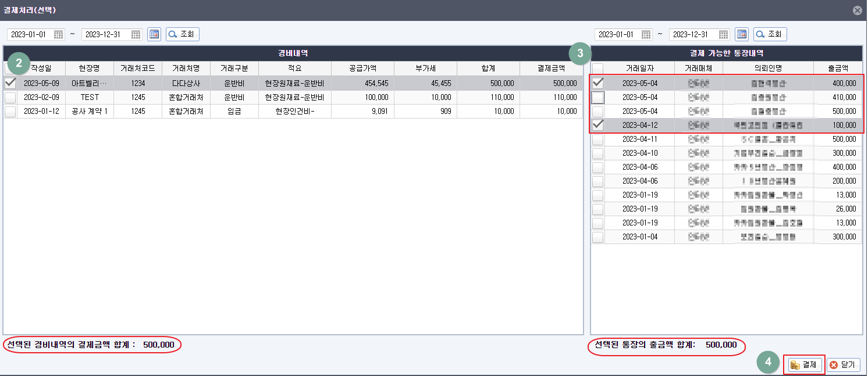Click the blue calendar icon in the left panel

(x=154, y=34)
